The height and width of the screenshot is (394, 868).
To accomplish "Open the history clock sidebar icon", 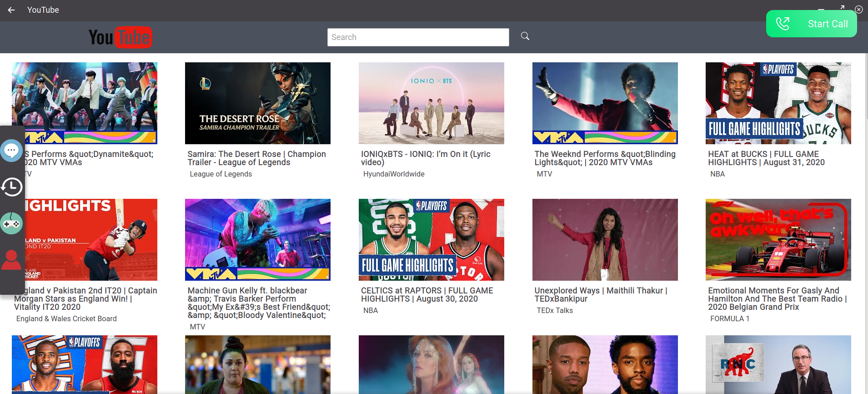I will (11, 187).
